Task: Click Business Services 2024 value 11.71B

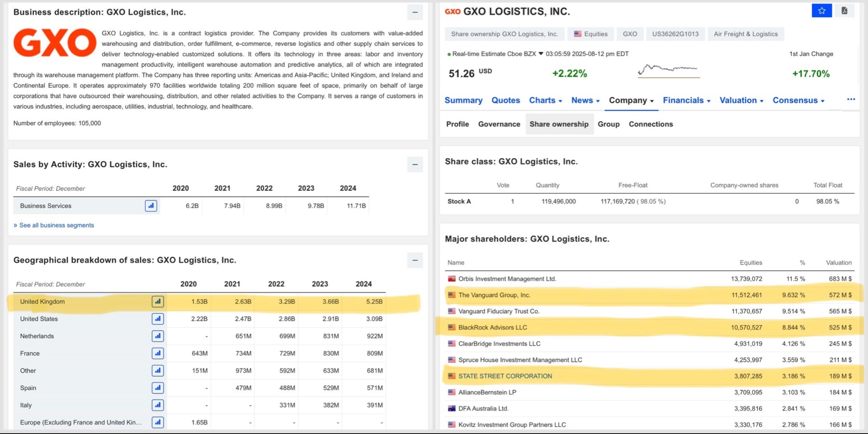Action: coord(356,206)
